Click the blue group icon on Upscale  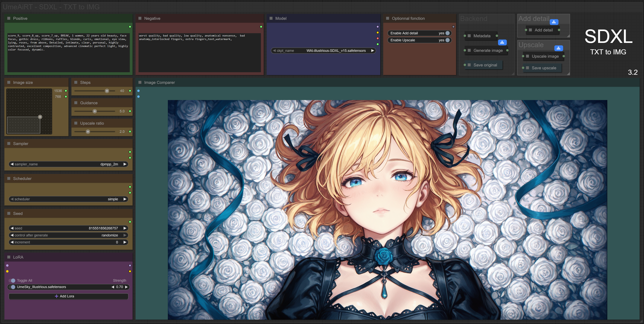558,48
